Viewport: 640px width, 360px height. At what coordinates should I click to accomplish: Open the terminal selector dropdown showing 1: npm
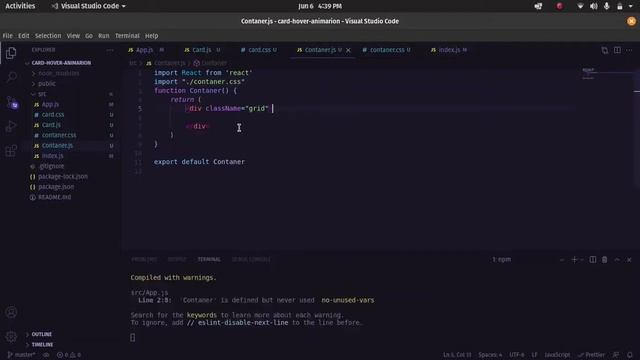click(529, 260)
